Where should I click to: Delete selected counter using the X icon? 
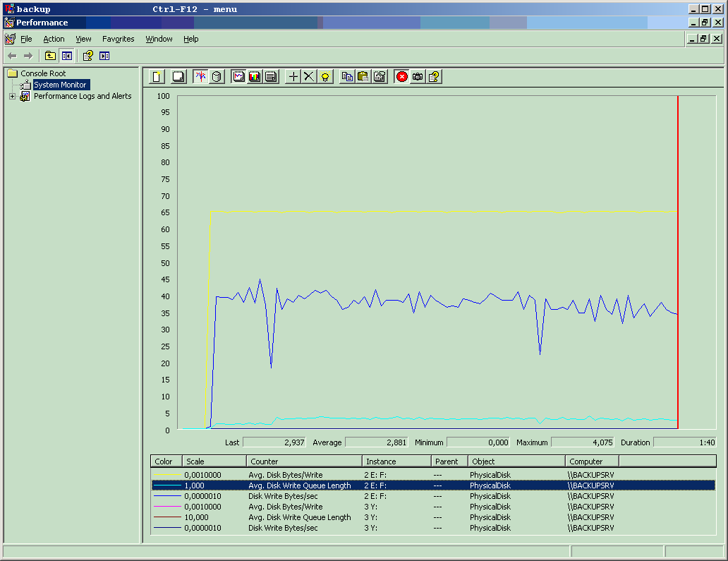pyautogui.click(x=309, y=76)
